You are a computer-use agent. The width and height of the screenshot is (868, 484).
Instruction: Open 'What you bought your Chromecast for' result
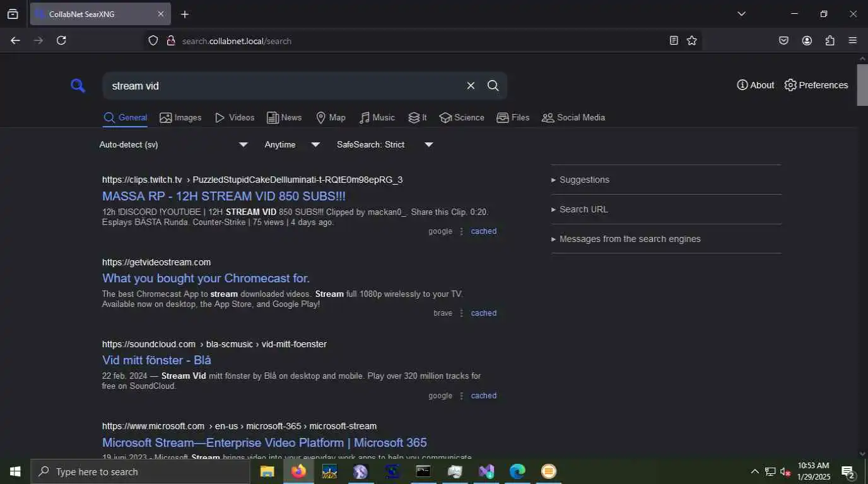tap(206, 278)
